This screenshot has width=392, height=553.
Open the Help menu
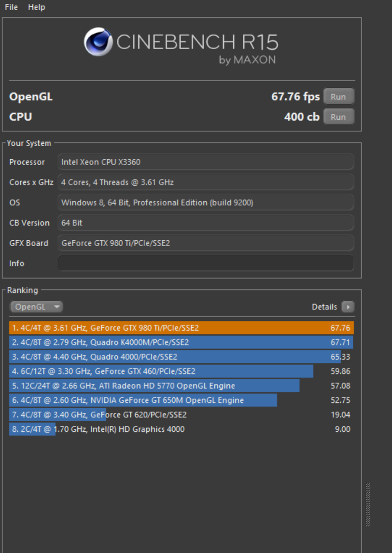coord(36,7)
